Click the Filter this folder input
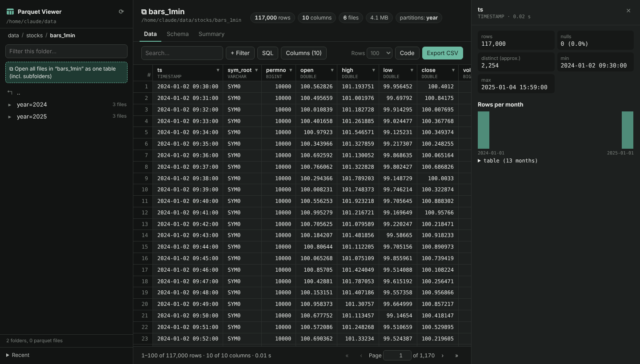Screen dimensions: 640x364 tap(66, 51)
